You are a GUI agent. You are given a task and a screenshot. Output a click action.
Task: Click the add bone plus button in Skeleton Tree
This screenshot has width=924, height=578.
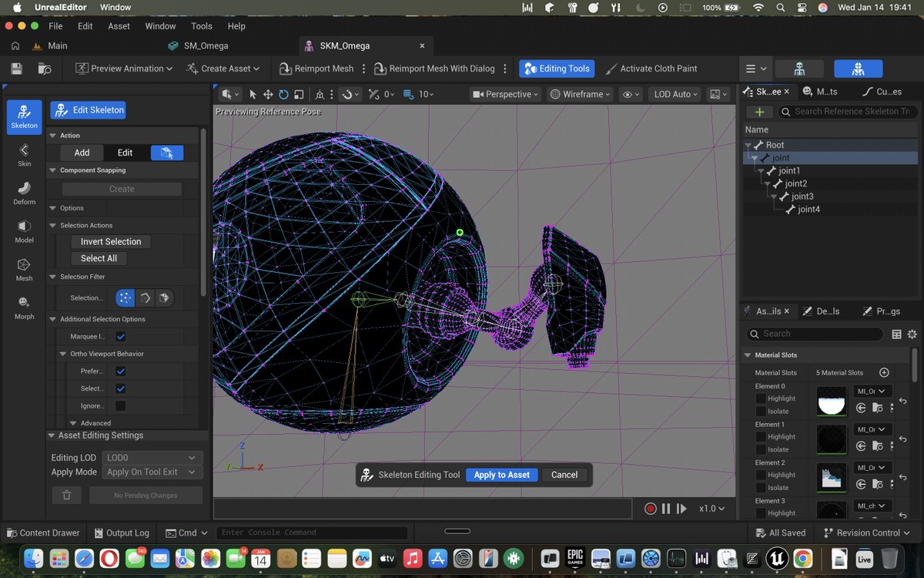click(x=759, y=112)
